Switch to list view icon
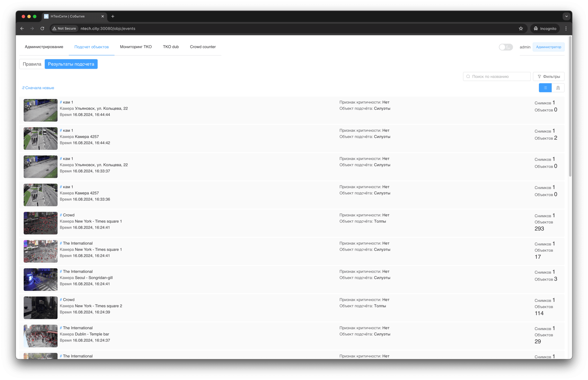 click(x=545, y=88)
